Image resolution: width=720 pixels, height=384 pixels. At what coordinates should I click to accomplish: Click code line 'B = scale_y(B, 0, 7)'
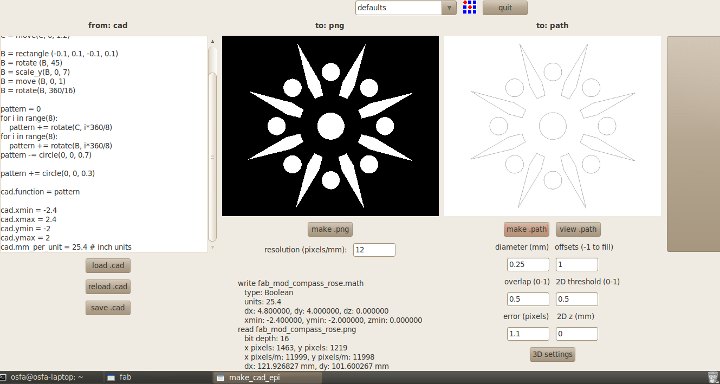pyautogui.click(x=35, y=72)
